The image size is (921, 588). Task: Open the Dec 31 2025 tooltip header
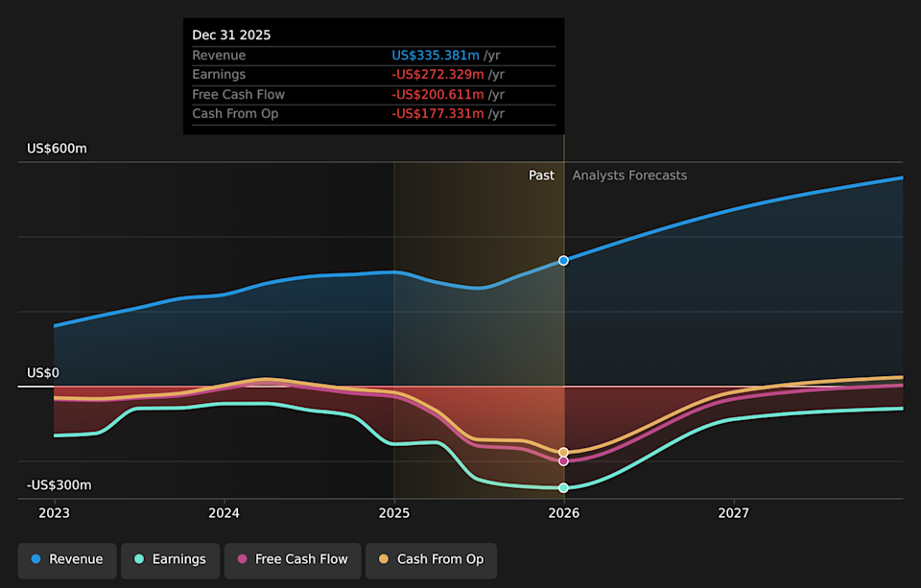[x=233, y=35]
